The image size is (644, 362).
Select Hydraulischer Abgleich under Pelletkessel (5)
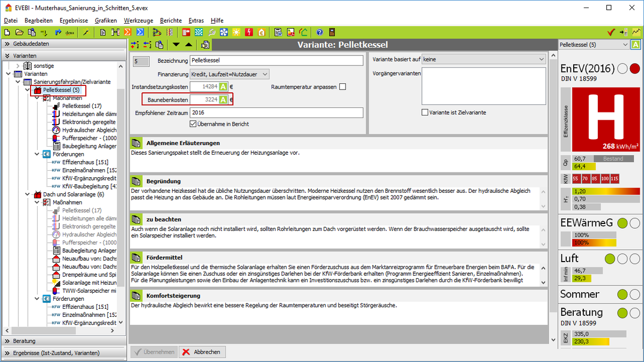tap(89, 130)
